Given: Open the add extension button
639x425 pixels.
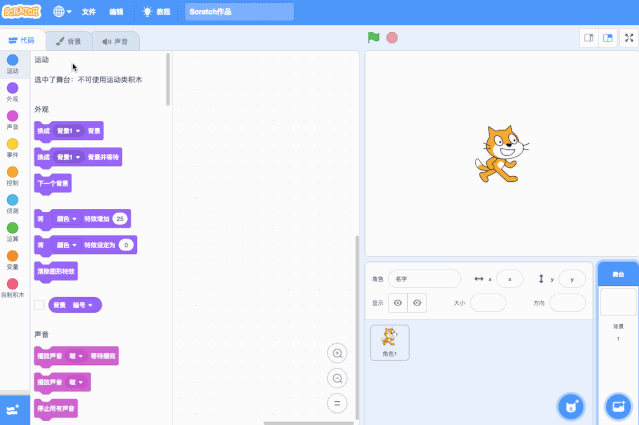Looking at the screenshot, I should pos(14,410).
